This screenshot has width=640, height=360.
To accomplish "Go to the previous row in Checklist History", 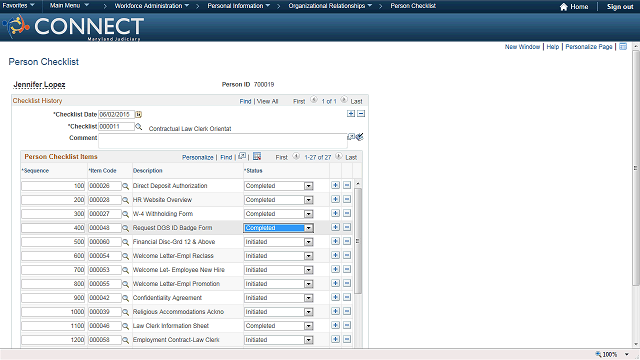I will tap(314, 100).
